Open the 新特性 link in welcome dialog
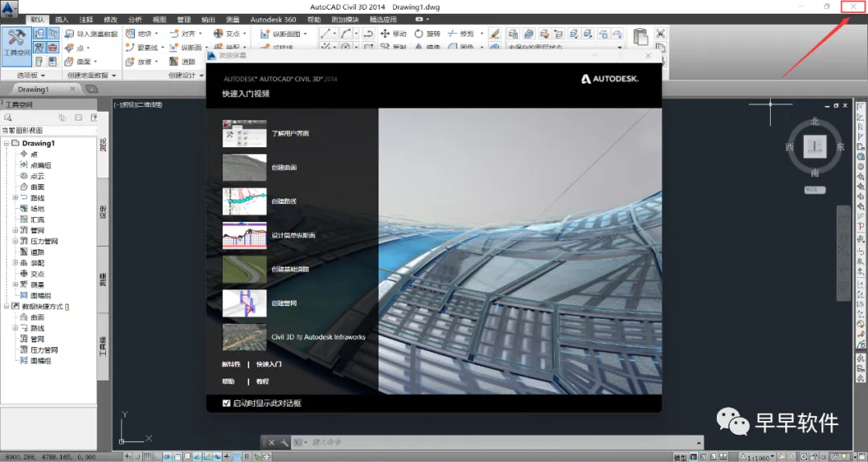Viewport: 868px width, 462px height. click(231, 364)
